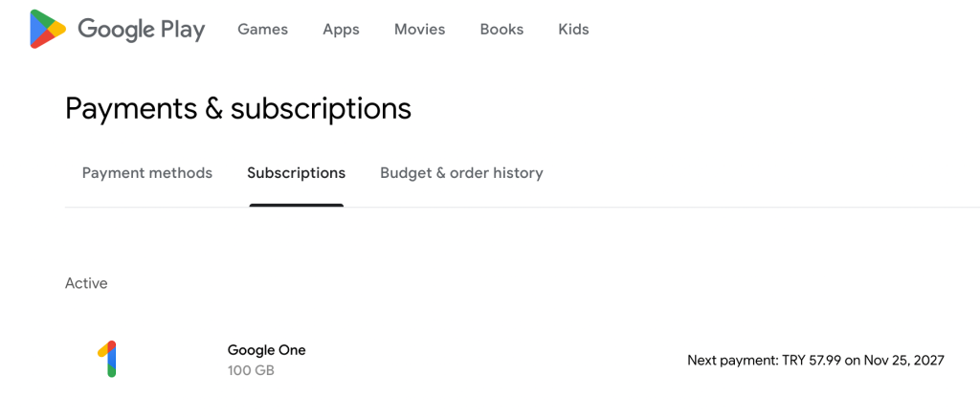
Task: Click the underline indicator beneath Subscriptions tab
Action: [x=296, y=205]
